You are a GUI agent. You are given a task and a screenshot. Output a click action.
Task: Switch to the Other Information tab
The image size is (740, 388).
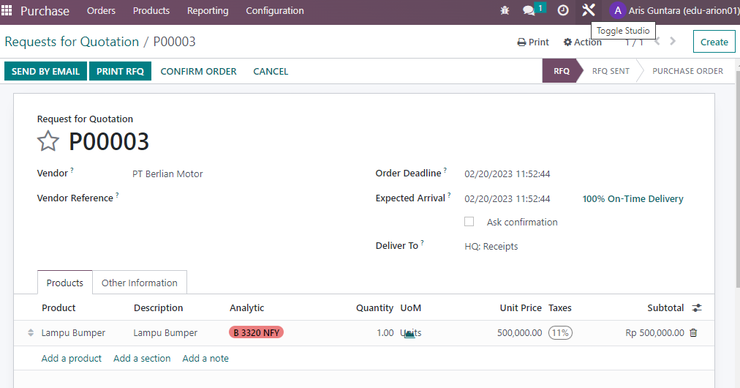(x=140, y=283)
